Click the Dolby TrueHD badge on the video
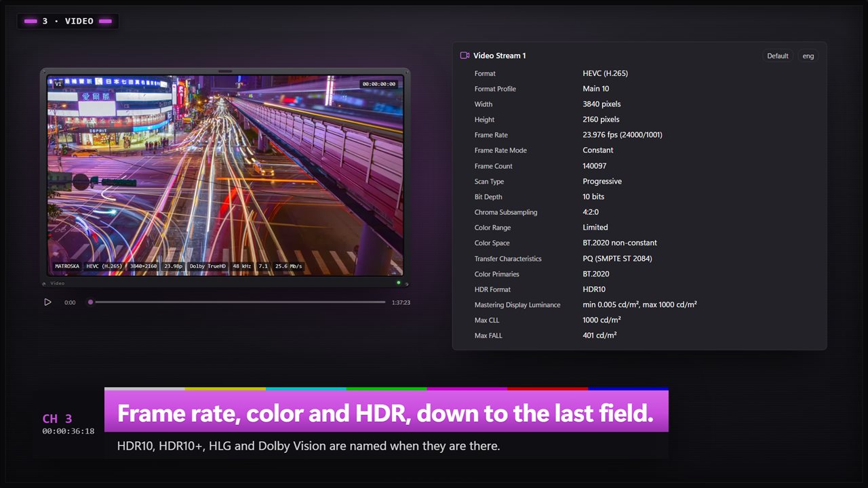 click(x=208, y=266)
